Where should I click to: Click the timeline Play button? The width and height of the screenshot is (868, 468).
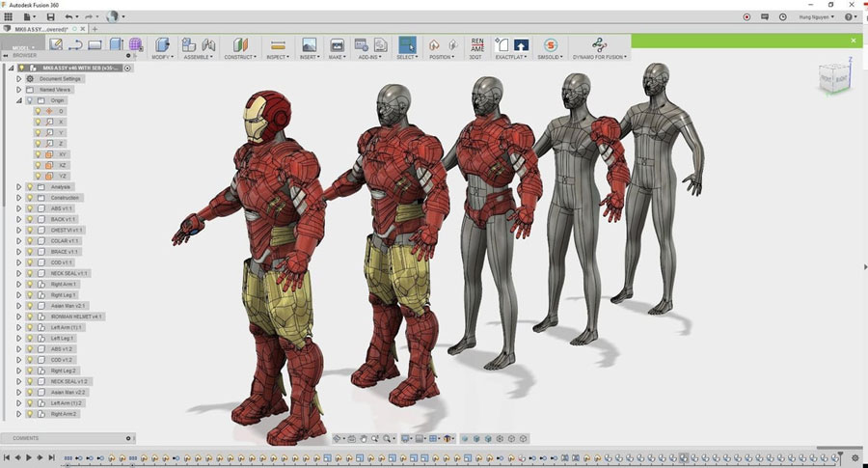pos(28,457)
